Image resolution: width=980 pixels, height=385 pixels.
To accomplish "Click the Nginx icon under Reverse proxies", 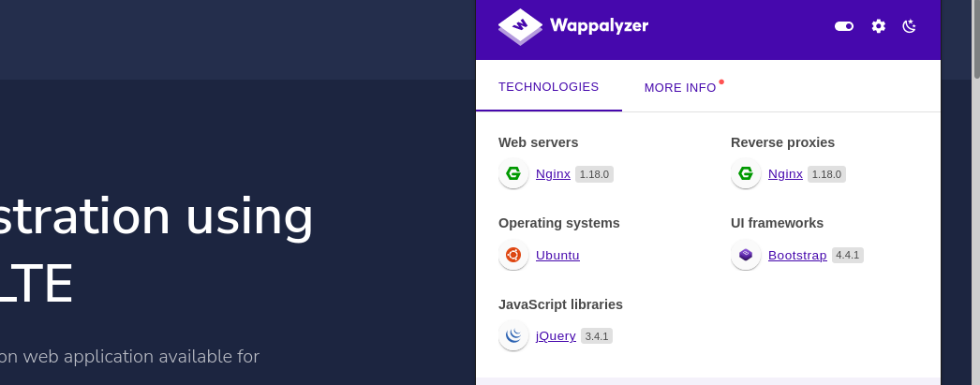I will tap(746, 173).
